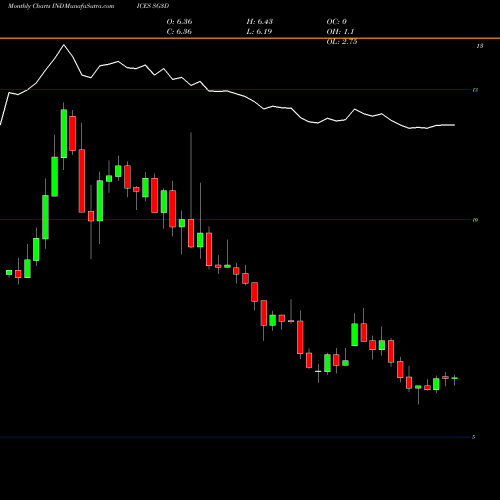Click the 'ICES SGSD' symbol label
Viewport: 500px width, 500px height.
153,6
